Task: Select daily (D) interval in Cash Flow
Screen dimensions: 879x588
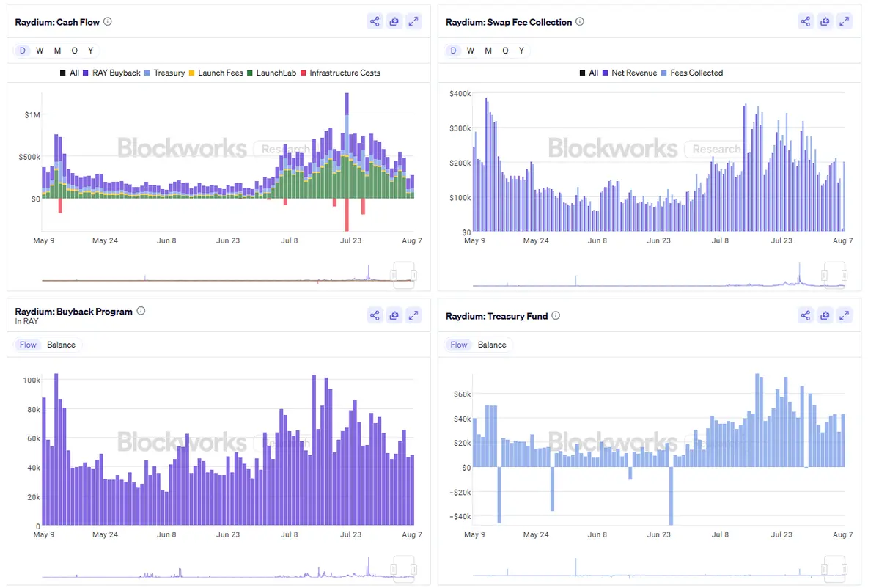Action: 23,51
